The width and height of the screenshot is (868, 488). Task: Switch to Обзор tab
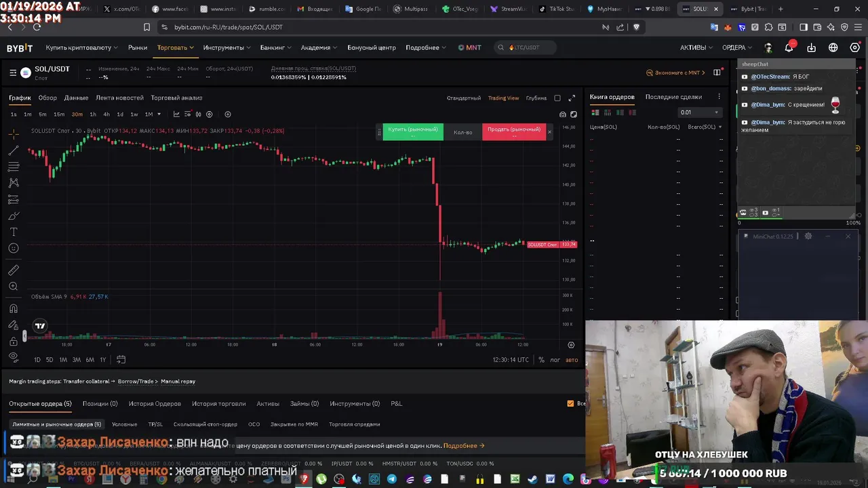[x=47, y=98]
